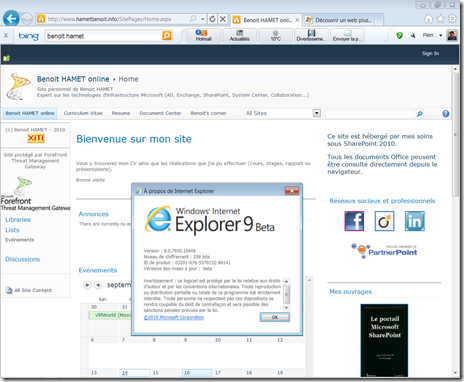This screenshot has width=464, height=382.
Task: Open the Resume navigation item
Action: (121, 113)
